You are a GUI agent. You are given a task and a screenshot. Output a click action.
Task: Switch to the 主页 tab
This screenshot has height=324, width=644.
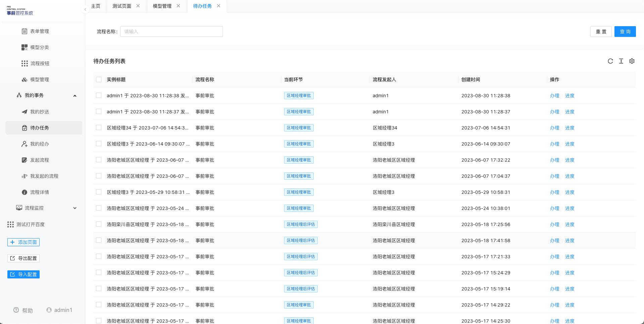(x=96, y=6)
